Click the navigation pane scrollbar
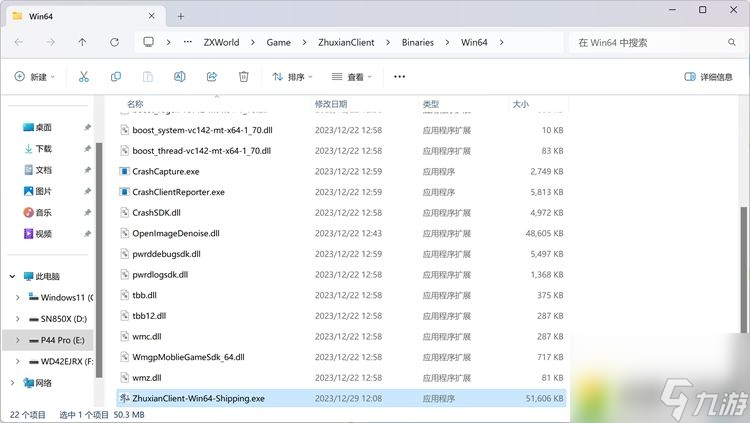750x423 pixels. 99,260
